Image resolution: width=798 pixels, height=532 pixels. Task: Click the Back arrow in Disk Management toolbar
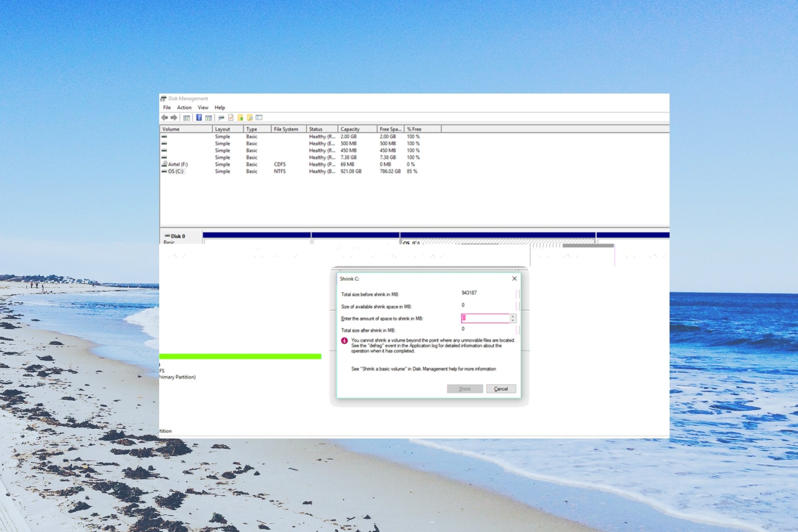point(165,118)
